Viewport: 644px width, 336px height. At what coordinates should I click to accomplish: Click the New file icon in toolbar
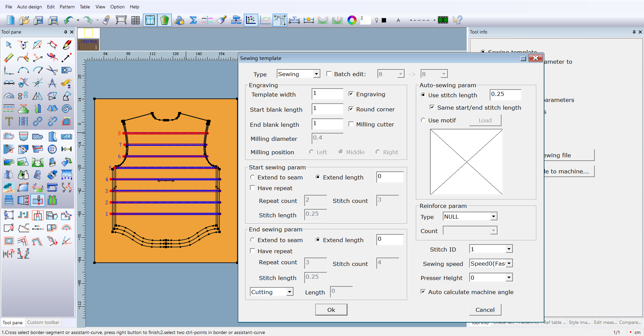click(10, 20)
